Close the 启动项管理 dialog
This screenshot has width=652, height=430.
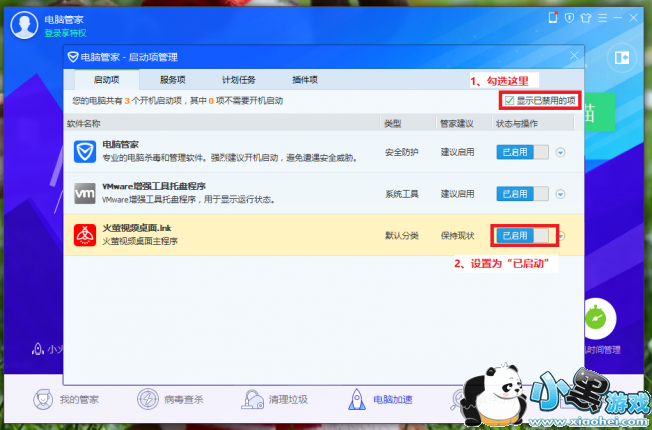pos(574,55)
